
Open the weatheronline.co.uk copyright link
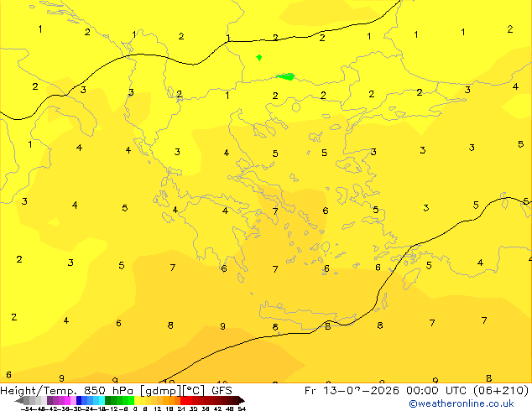461,403
